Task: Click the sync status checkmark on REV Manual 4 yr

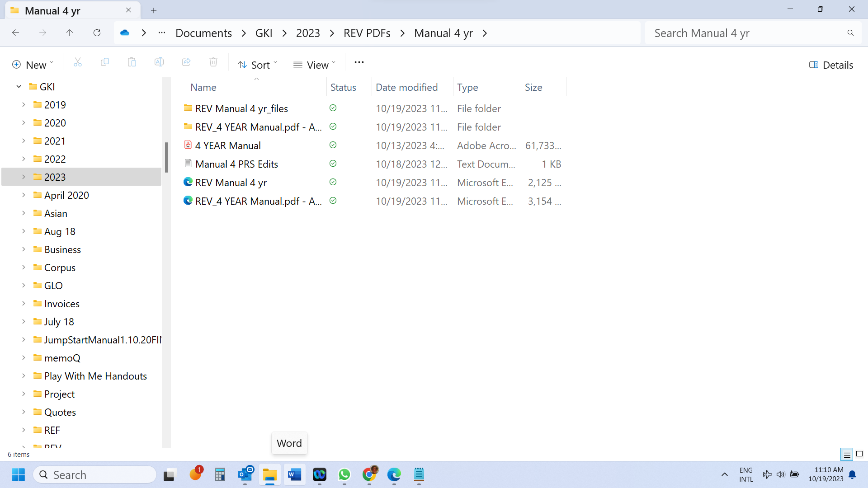Action: click(x=333, y=182)
